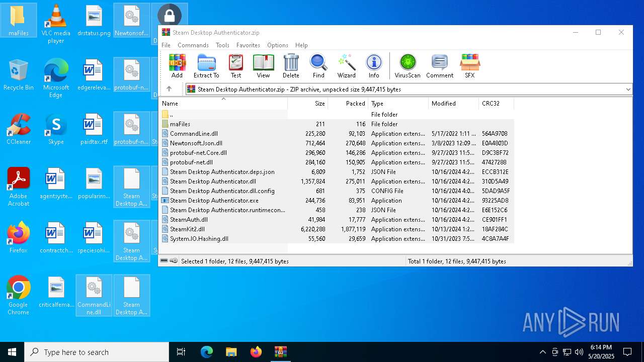This screenshot has width=644, height=362.
Task: Open the Extract To tool
Action: pos(206,66)
